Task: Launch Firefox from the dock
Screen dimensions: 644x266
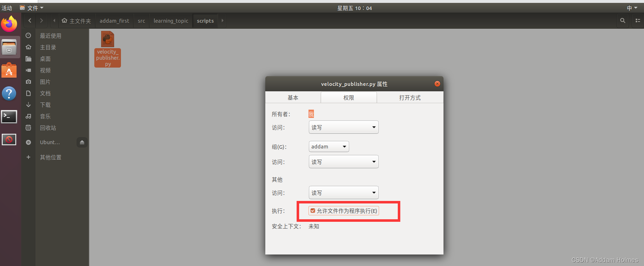Action: [9, 24]
